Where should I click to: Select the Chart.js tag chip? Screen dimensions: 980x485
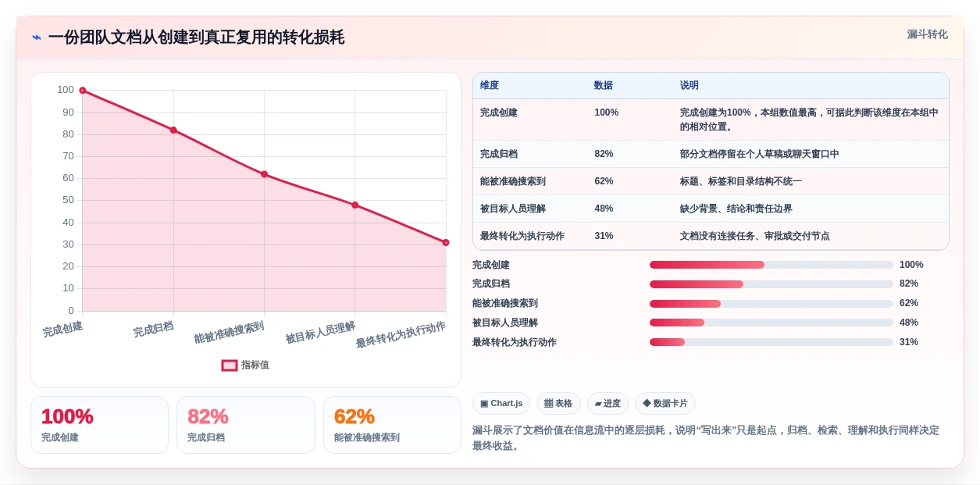pos(501,404)
